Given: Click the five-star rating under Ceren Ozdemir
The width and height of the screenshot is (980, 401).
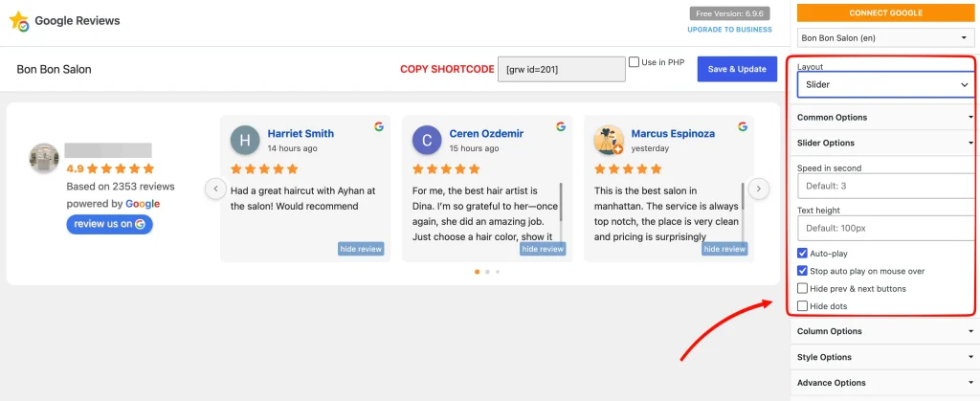Looking at the screenshot, I should pyautogui.click(x=446, y=168).
